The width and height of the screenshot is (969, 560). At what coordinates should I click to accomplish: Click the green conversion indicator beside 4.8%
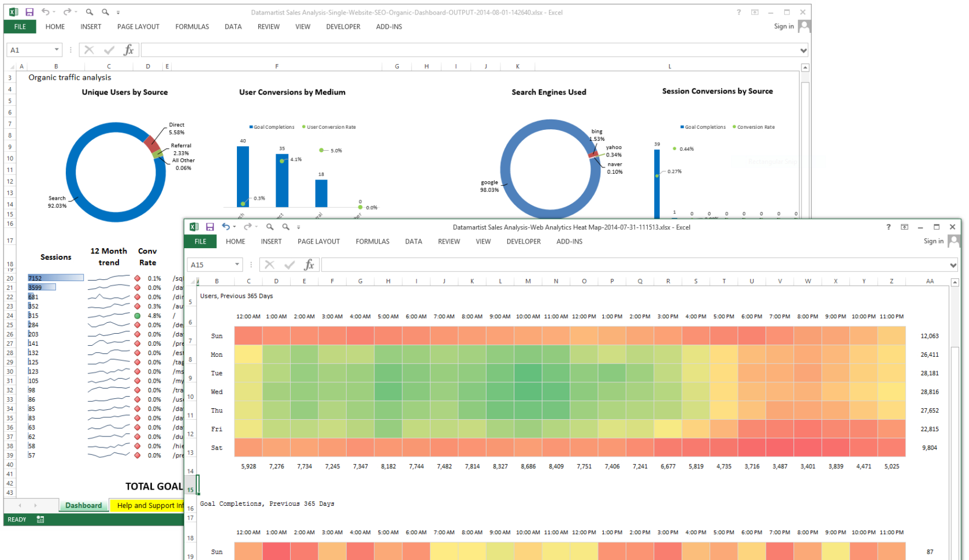pos(136,315)
